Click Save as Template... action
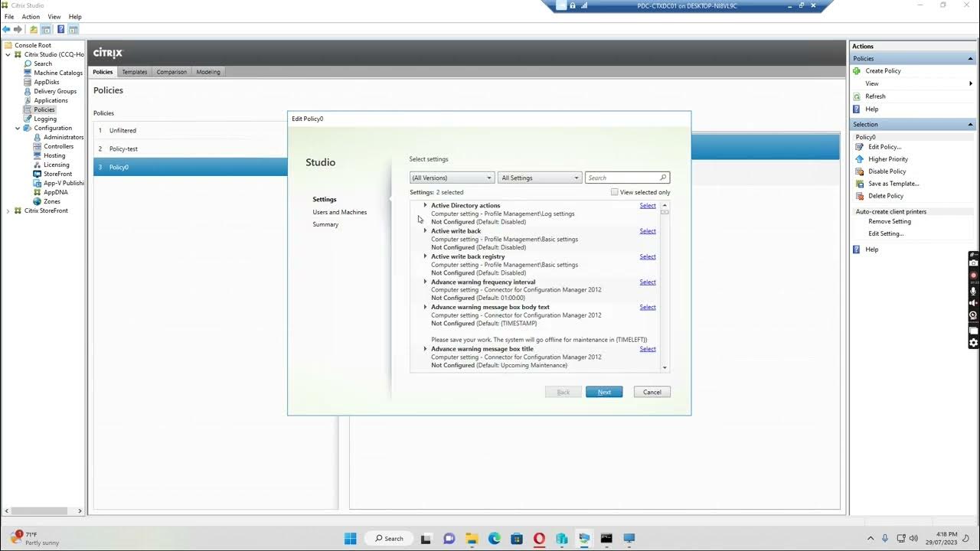Image resolution: width=980 pixels, height=551 pixels. click(x=893, y=184)
